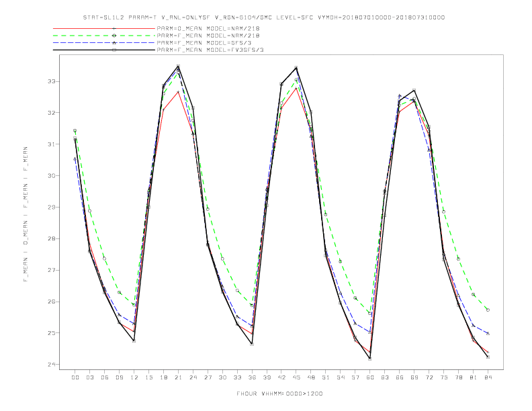Click x-axis forecast hour label 48
The image size is (532, 411).
[311, 377]
